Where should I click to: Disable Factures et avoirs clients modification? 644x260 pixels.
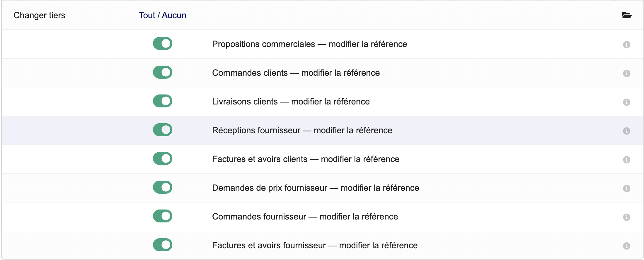pyautogui.click(x=162, y=158)
